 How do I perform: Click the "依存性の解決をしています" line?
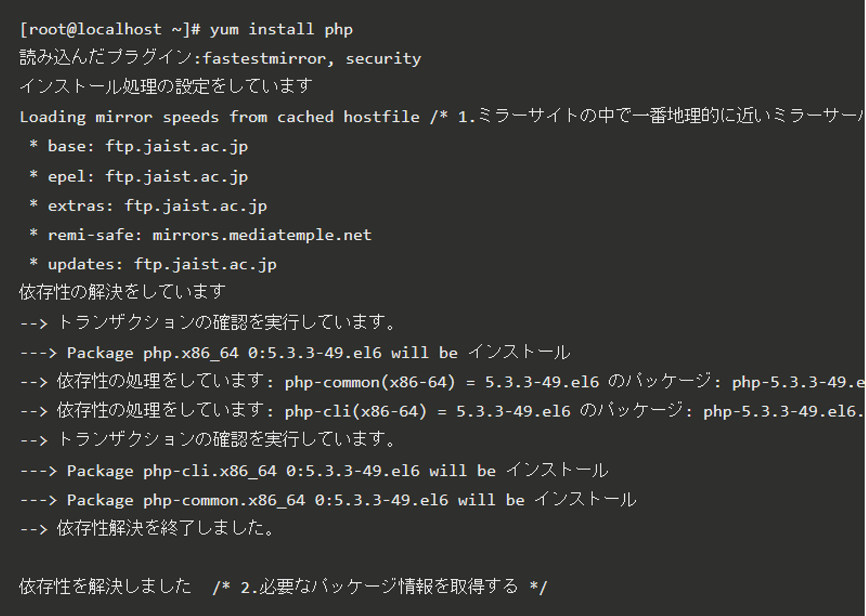(123, 293)
